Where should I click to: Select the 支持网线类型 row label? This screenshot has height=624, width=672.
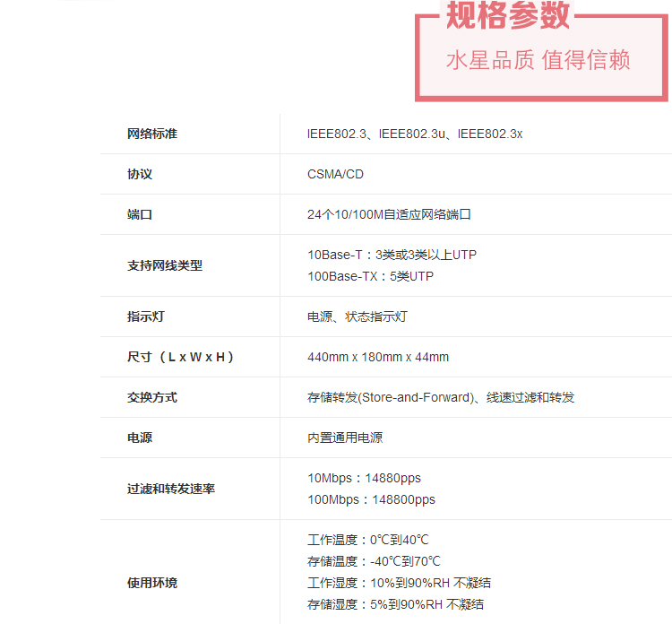(165, 265)
